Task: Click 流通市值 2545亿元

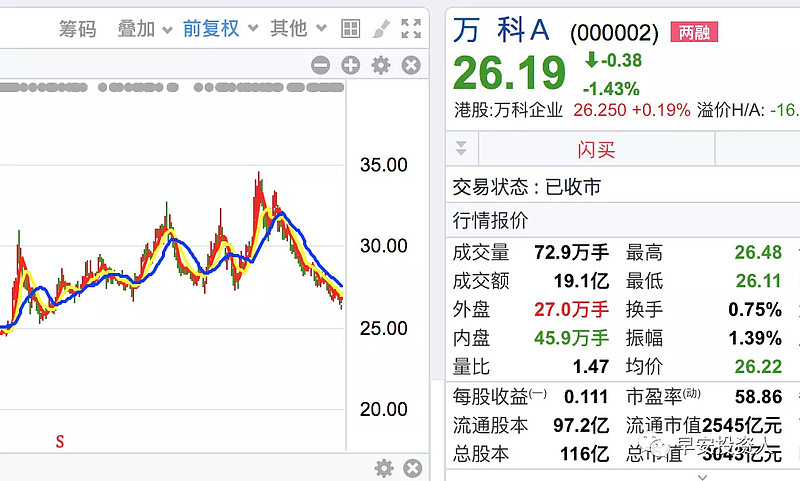Action: 741,425
